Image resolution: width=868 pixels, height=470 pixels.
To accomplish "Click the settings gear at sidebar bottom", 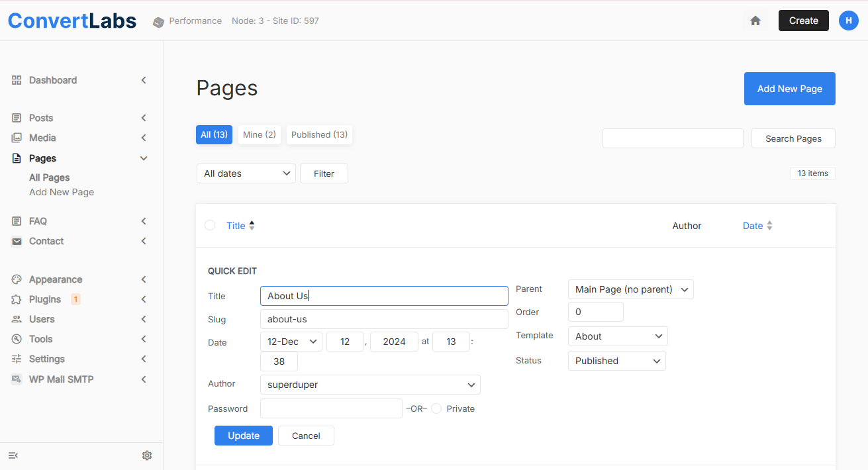I will point(147,455).
